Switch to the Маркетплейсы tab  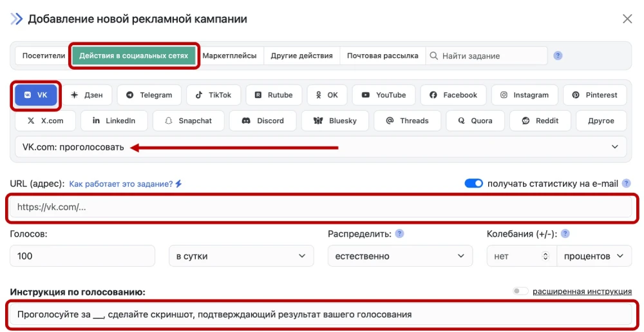click(x=229, y=56)
